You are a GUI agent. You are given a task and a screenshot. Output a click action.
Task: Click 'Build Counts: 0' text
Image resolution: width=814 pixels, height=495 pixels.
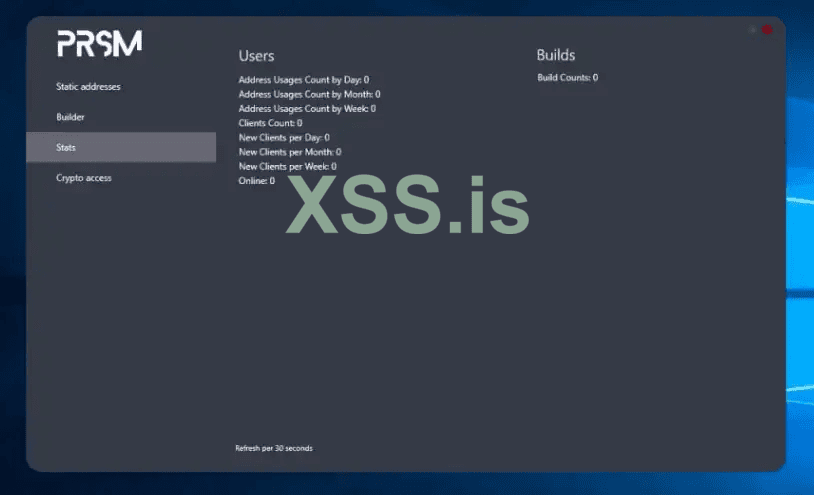567,78
